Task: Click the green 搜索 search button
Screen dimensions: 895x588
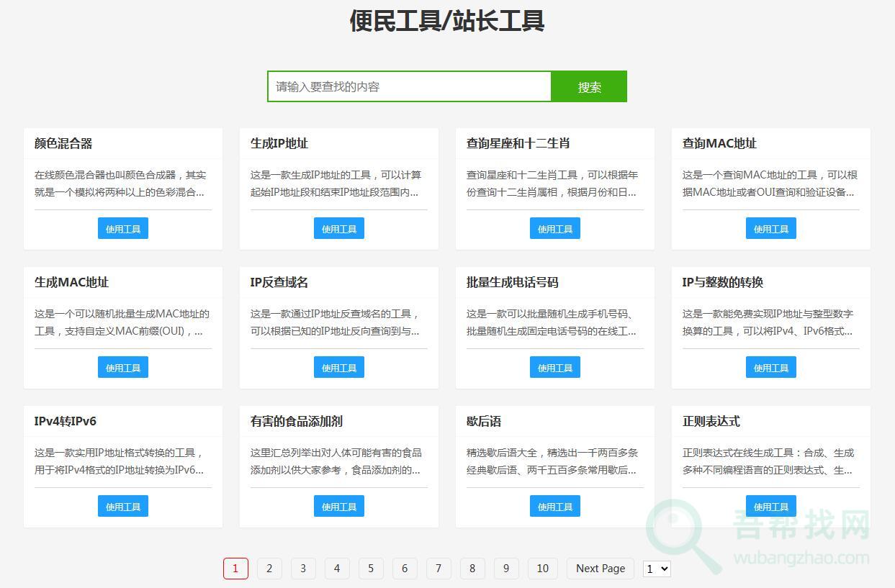Action: pyautogui.click(x=589, y=86)
